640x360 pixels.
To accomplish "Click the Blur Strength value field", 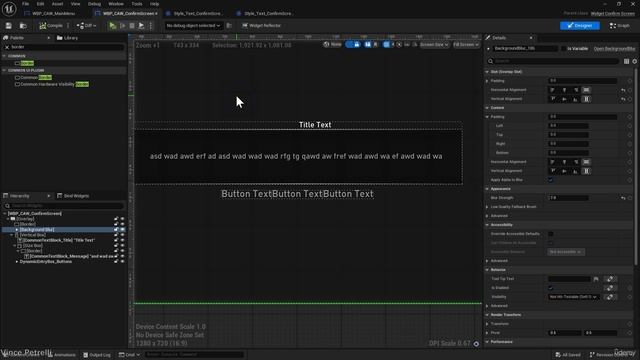I will point(568,198).
